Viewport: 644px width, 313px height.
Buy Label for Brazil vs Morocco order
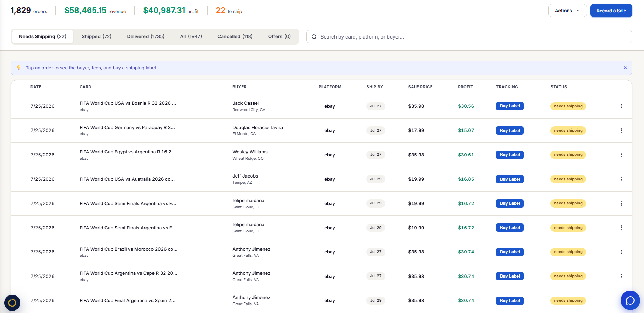510,252
